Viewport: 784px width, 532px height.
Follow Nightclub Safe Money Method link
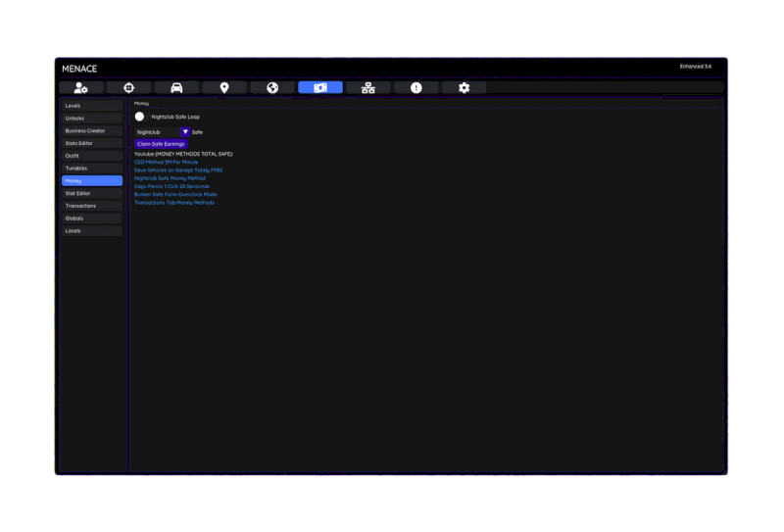pyautogui.click(x=170, y=178)
